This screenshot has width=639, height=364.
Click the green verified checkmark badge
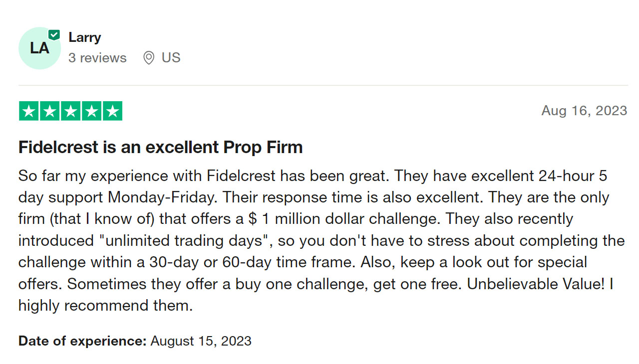click(x=54, y=35)
